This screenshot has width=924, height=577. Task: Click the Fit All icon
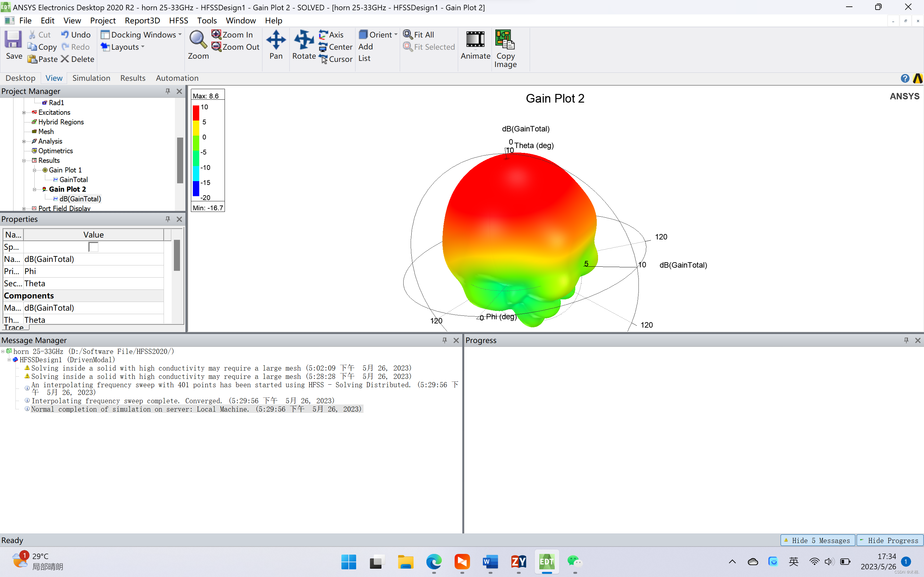tap(408, 35)
